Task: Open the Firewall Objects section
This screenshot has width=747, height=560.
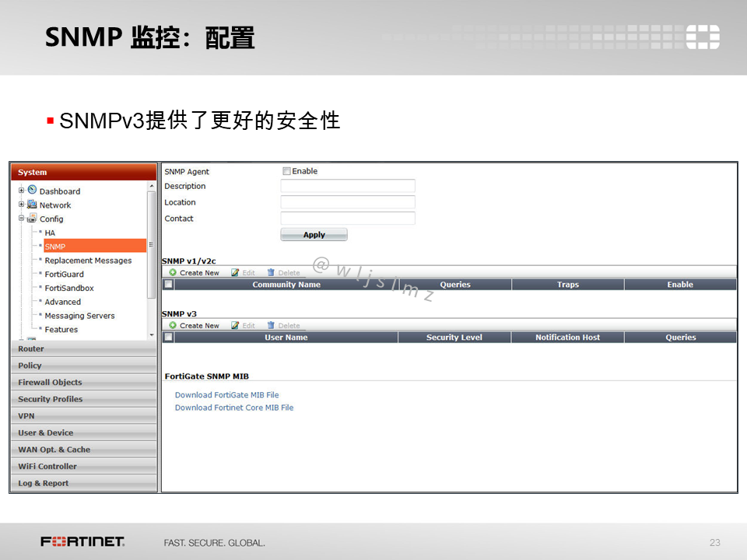Action: tap(84, 383)
